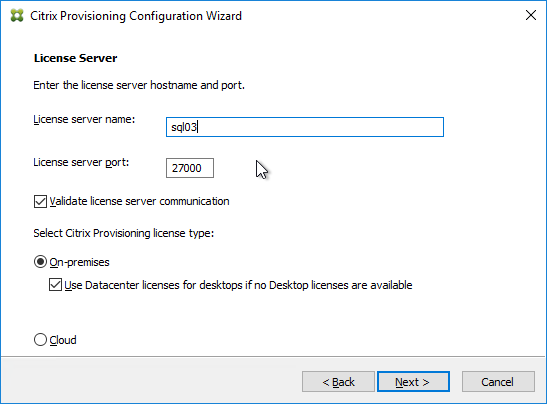The width and height of the screenshot is (547, 404).
Task: Close the Configuration Wizard window
Action: pos(531,15)
